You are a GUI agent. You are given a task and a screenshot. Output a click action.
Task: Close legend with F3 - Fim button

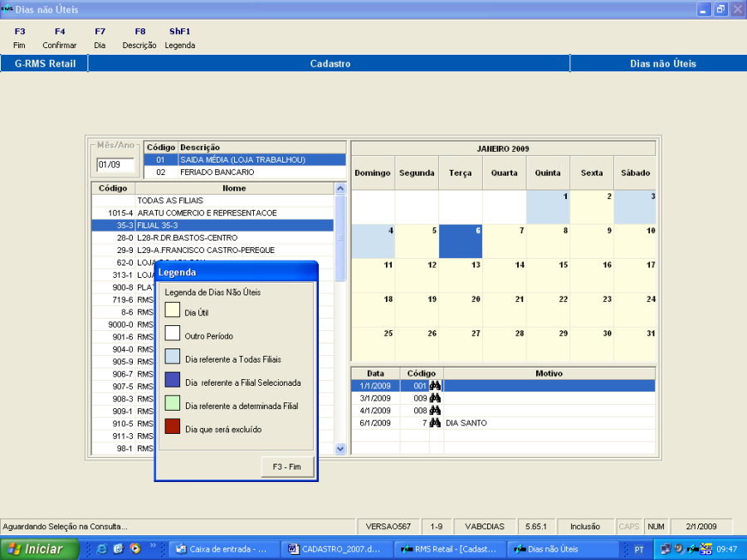287,466
